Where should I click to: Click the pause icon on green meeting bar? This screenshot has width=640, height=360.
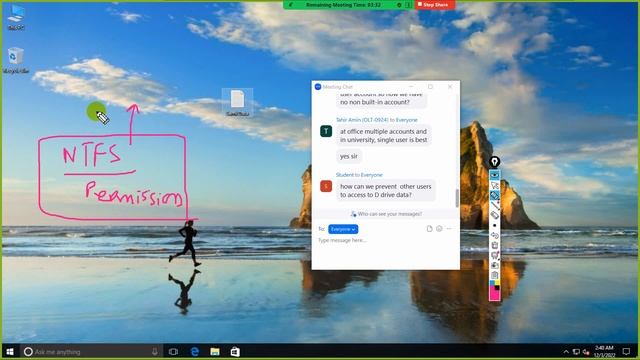click(x=408, y=5)
